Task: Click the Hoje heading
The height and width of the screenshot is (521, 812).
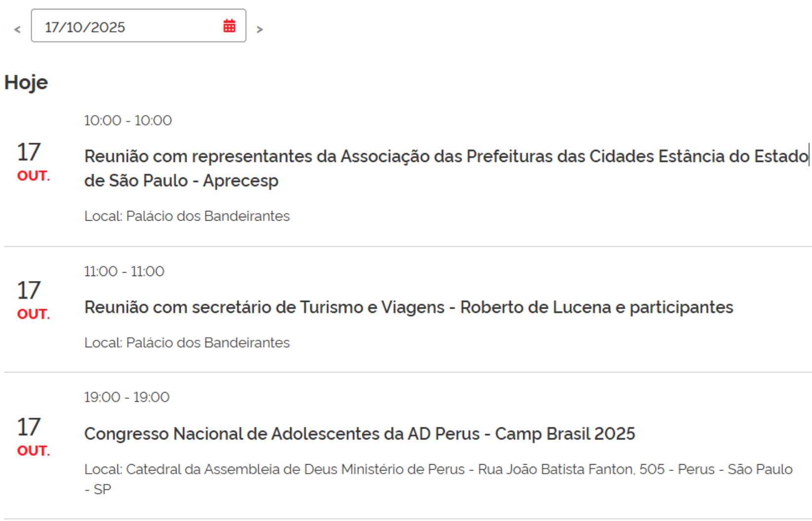Action: tap(26, 82)
